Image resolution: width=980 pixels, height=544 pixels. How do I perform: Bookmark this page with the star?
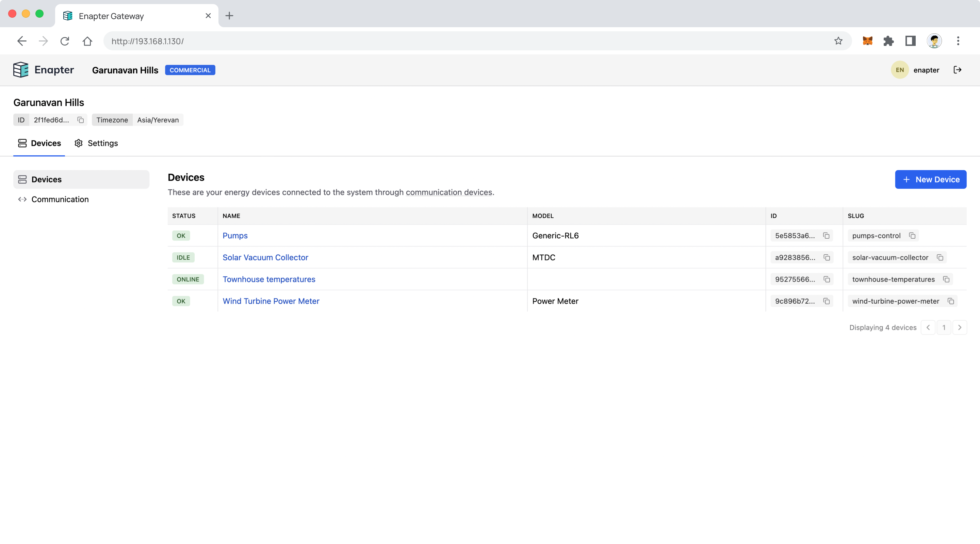838,41
